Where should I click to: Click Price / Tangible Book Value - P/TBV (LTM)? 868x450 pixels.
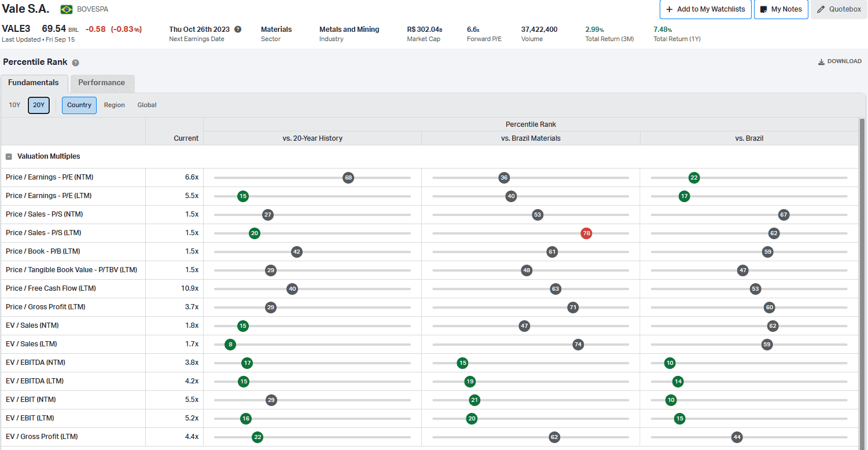[x=71, y=270]
